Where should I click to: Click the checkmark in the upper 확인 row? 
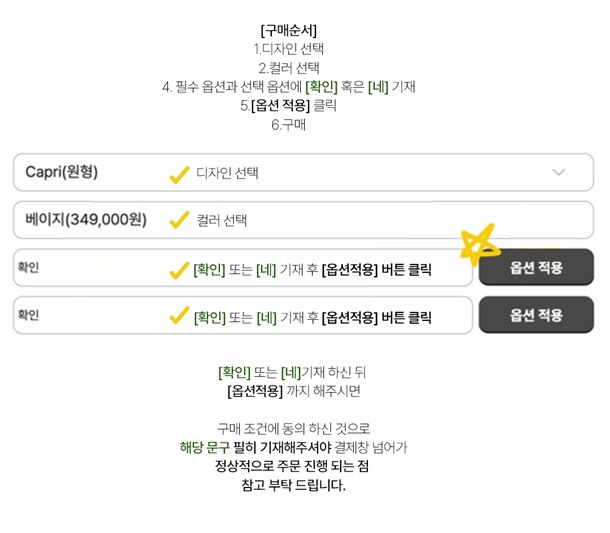(x=179, y=269)
